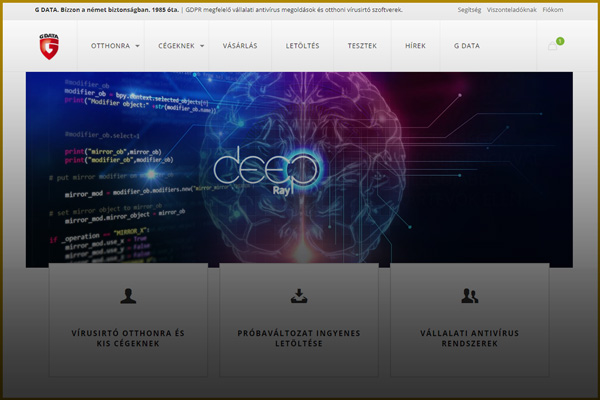Click the GDPR megfelelő vállalati tagline text
This screenshot has height=400, width=600.
point(294,10)
